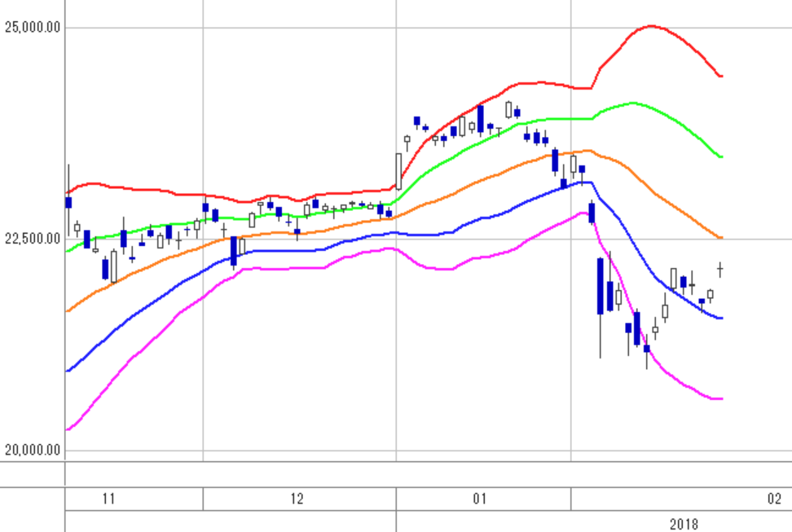Select the last doji candle at far right

pos(720,270)
